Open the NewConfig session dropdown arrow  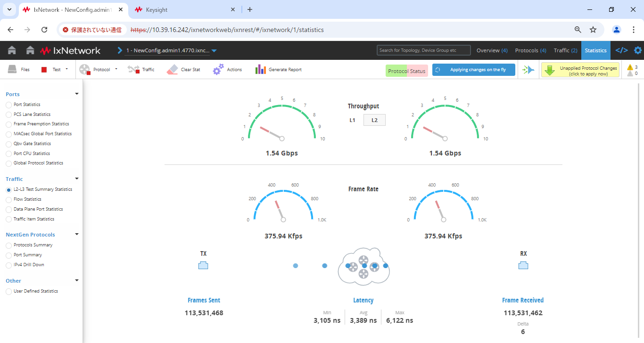tap(214, 51)
